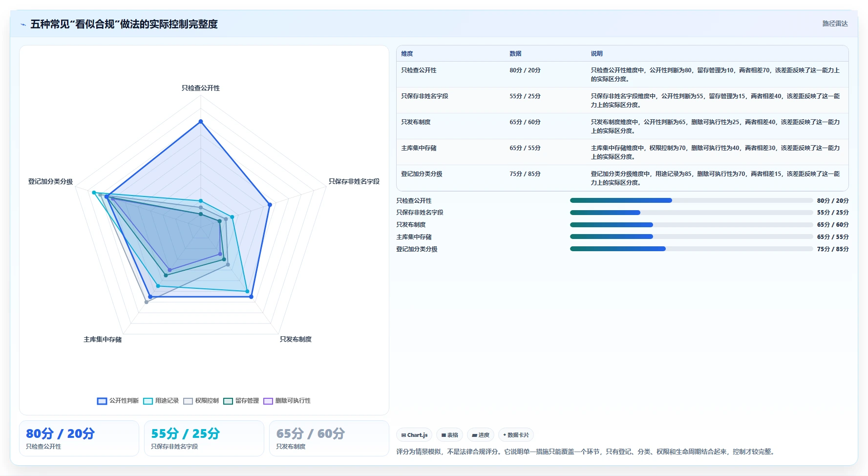The image size is (868, 476).
Task: Open the 65分 / 60分 data card
Action: click(329, 438)
